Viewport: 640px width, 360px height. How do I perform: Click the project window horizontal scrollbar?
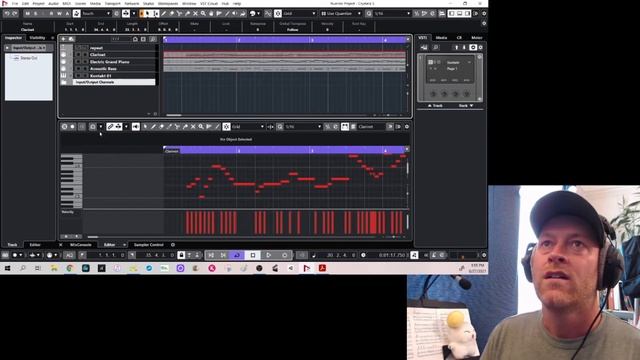(174, 116)
